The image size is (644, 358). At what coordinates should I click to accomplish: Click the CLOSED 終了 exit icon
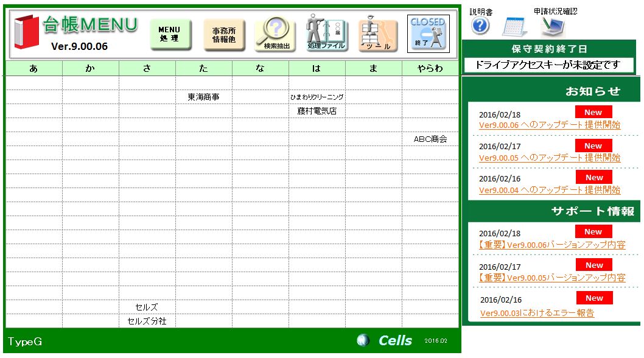point(429,33)
